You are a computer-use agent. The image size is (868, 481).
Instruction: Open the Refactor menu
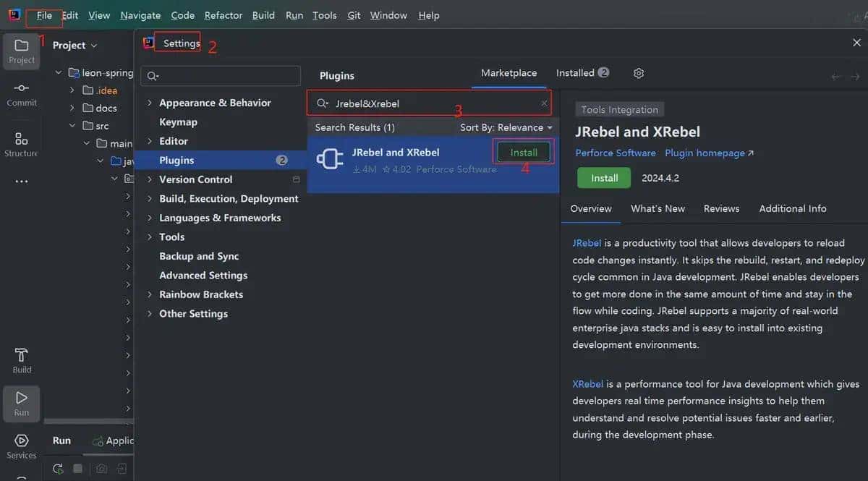224,15
